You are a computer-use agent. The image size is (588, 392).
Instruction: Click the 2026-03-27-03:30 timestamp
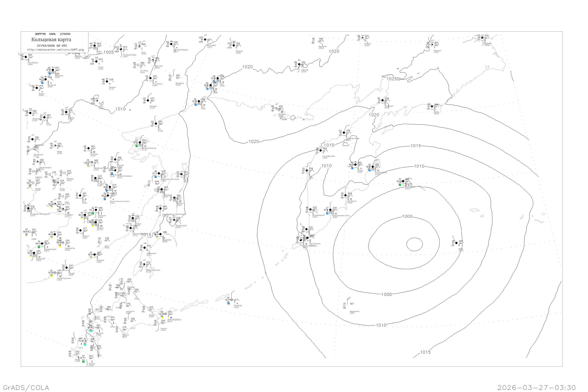536,388
